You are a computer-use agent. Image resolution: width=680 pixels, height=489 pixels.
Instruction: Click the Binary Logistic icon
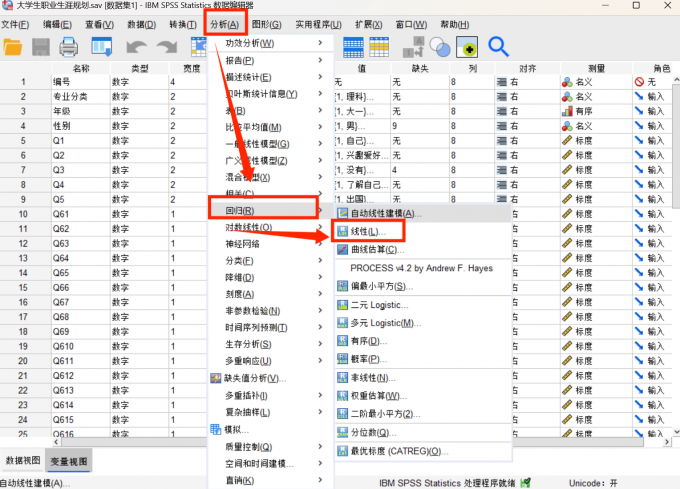point(343,305)
